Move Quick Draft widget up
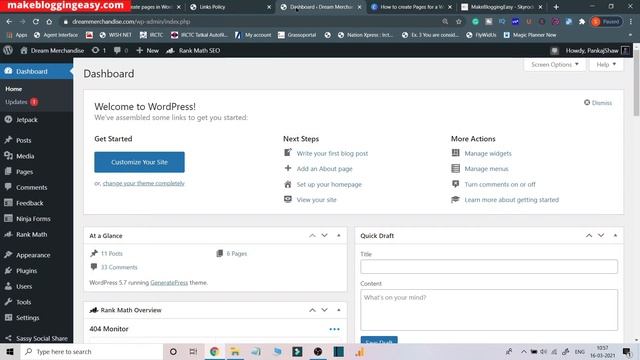Screen dimensions: 640x360 click(589, 236)
